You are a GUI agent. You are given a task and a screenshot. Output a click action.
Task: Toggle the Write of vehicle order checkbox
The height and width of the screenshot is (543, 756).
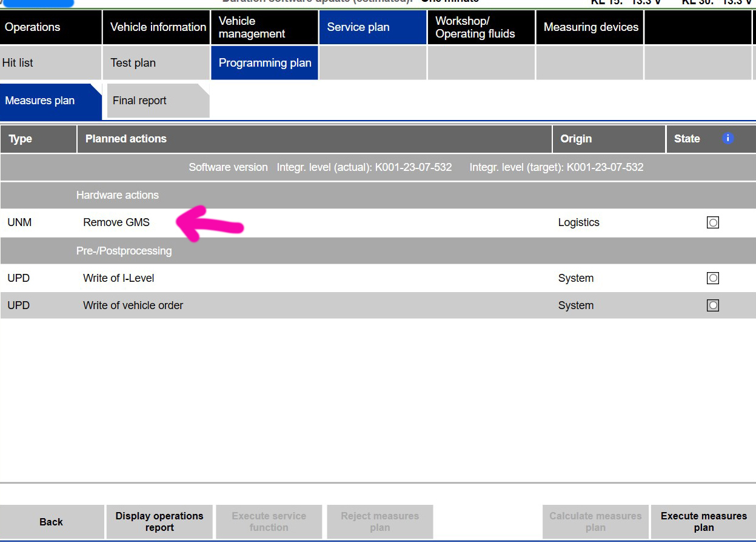(713, 305)
